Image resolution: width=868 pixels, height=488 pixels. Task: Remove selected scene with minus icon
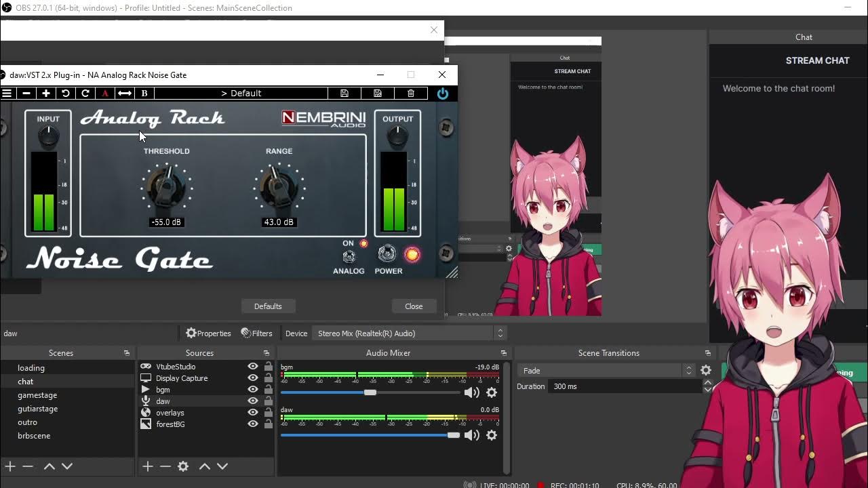tap(28, 466)
